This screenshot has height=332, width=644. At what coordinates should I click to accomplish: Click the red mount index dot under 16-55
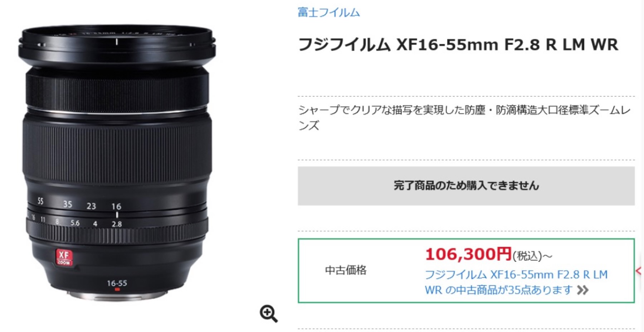click(x=117, y=289)
